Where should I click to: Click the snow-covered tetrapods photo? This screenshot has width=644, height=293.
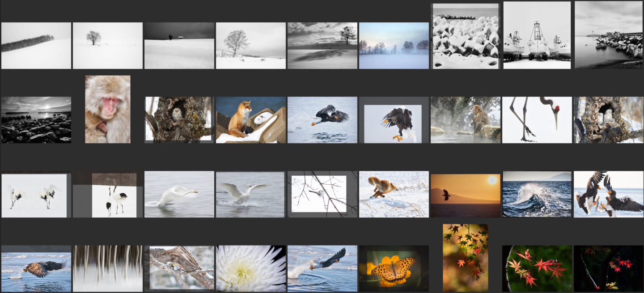[x=465, y=36]
